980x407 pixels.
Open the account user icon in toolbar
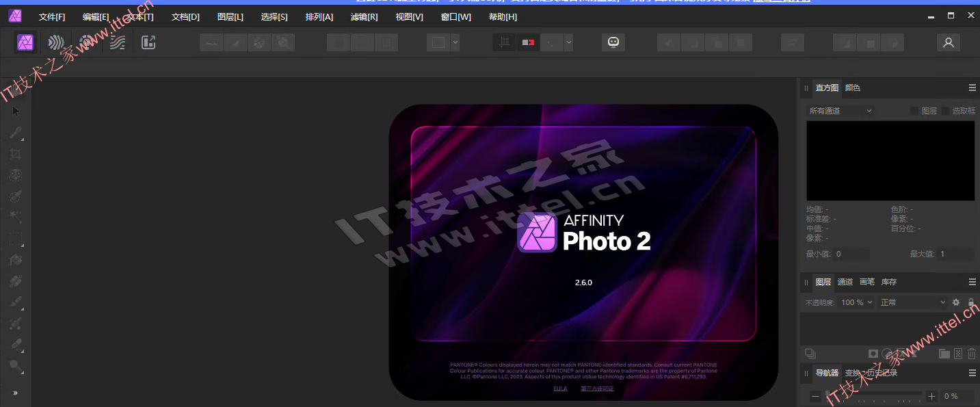pos(948,42)
